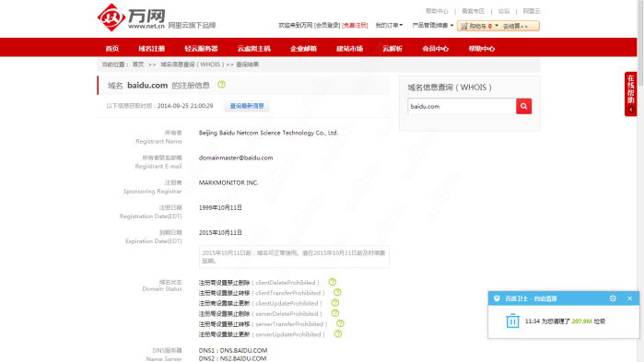Click the timestamp 2014-09-25 21:00:29
Image resolution: width=644 pixels, height=362 pixels.
(x=185, y=106)
